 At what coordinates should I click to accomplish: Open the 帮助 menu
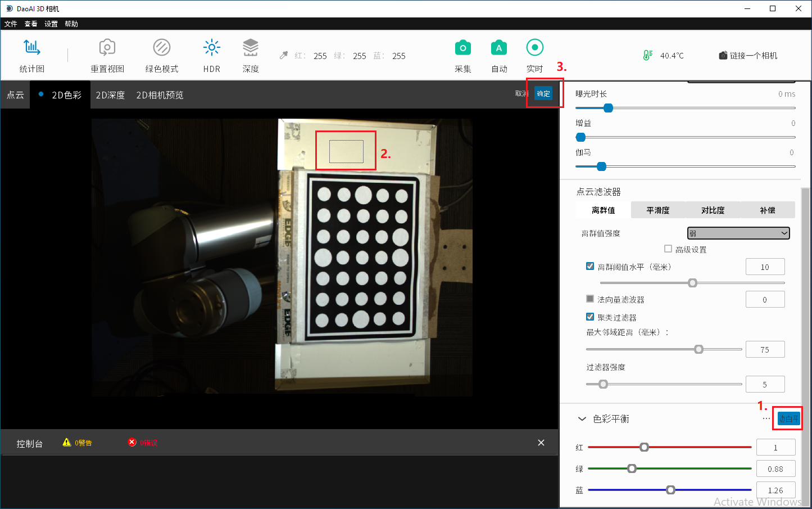71,24
